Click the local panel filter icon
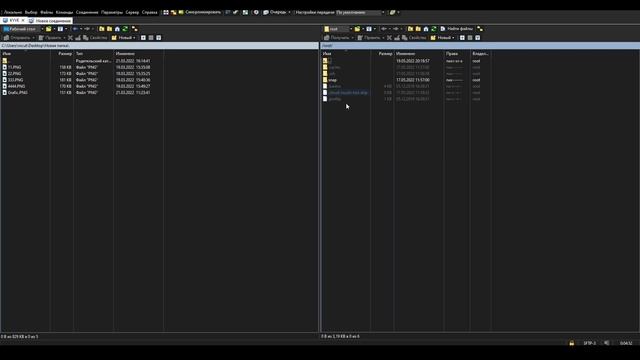Image resolution: width=640 pixels, height=360 pixels. 60,29
